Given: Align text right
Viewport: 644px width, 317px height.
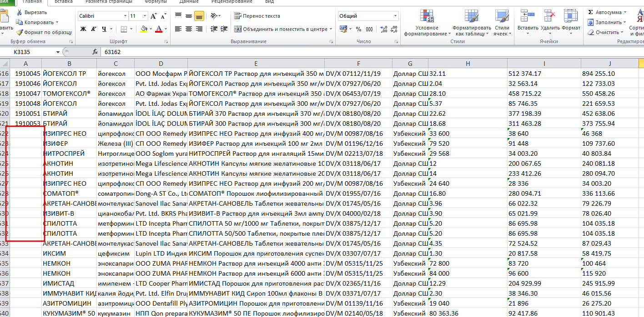Looking at the screenshot, I should [199, 29].
